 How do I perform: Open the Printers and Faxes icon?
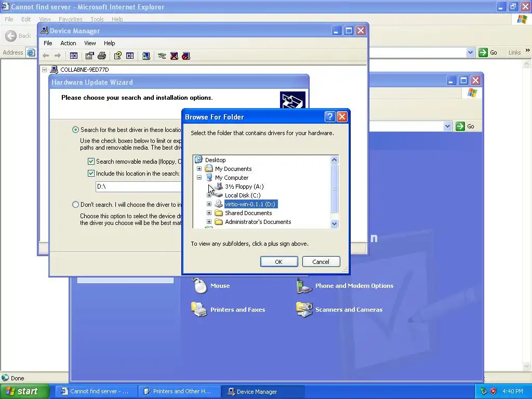pos(199,309)
